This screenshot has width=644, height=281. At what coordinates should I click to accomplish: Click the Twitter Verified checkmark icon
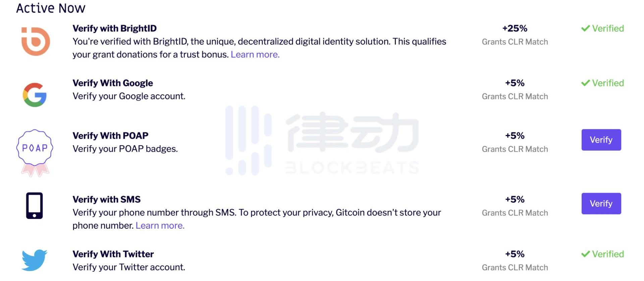tap(585, 254)
